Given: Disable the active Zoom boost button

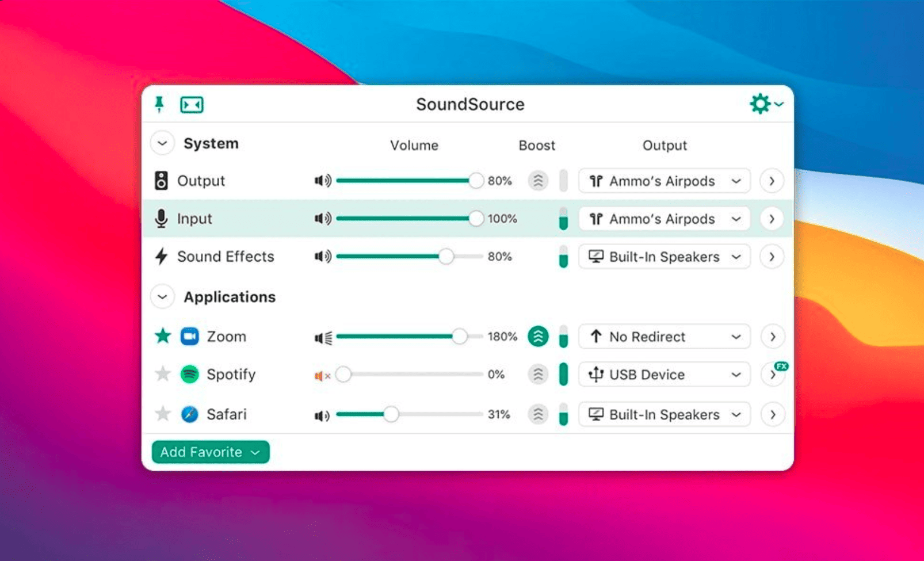Looking at the screenshot, I should pyautogui.click(x=538, y=337).
